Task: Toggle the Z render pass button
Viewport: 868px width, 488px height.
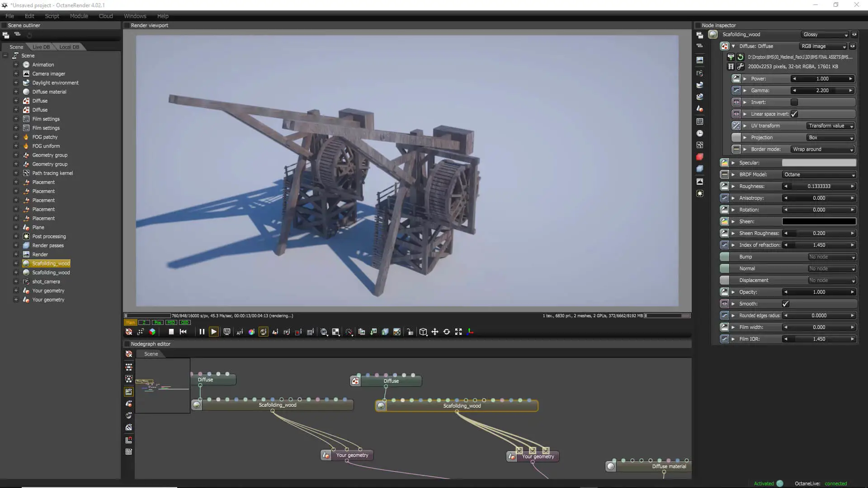Action: pos(144,323)
